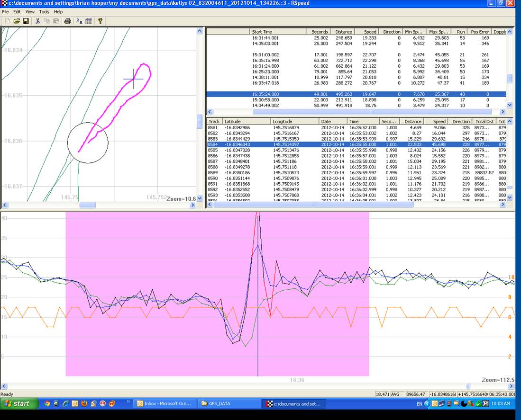The image size is (521, 420).
Task: Save the file using the floppy disk icon
Action: click(26, 21)
